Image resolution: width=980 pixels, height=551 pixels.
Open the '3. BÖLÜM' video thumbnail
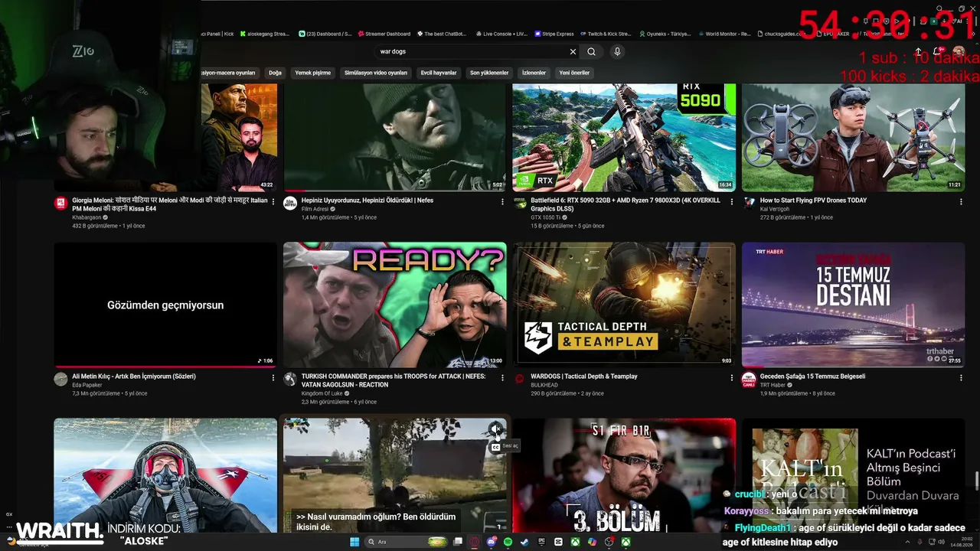tap(624, 475)
